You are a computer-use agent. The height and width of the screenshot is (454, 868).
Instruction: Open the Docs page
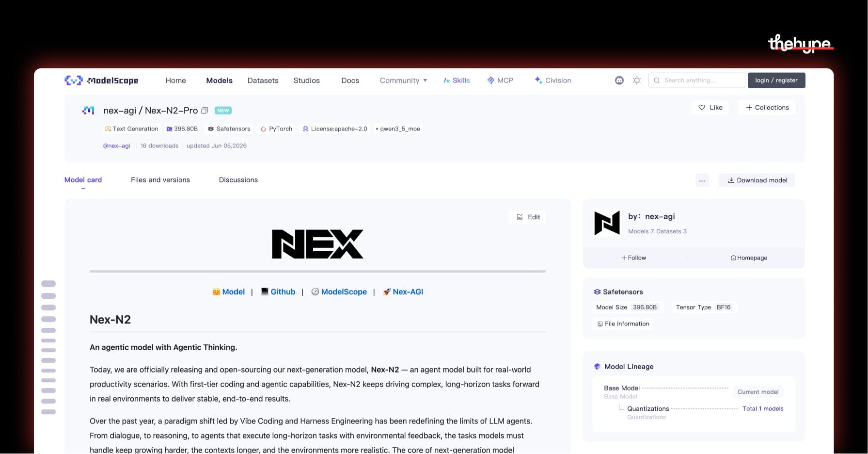click(x=350, y=81)
